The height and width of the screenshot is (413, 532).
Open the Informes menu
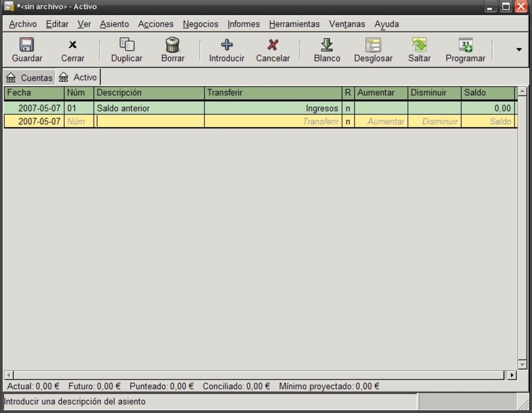tap(244, 24)
